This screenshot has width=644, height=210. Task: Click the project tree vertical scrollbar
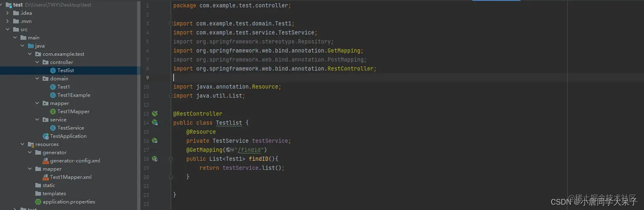click(139, 105)
